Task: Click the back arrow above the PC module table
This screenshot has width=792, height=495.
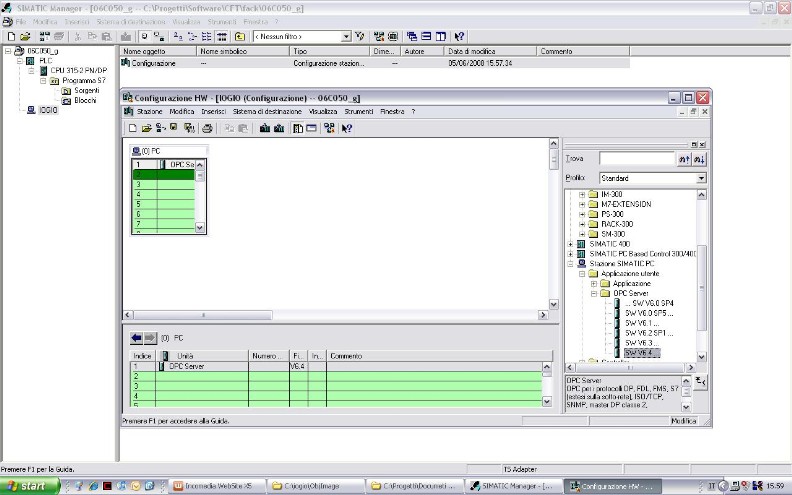Action: click(136, 338)
